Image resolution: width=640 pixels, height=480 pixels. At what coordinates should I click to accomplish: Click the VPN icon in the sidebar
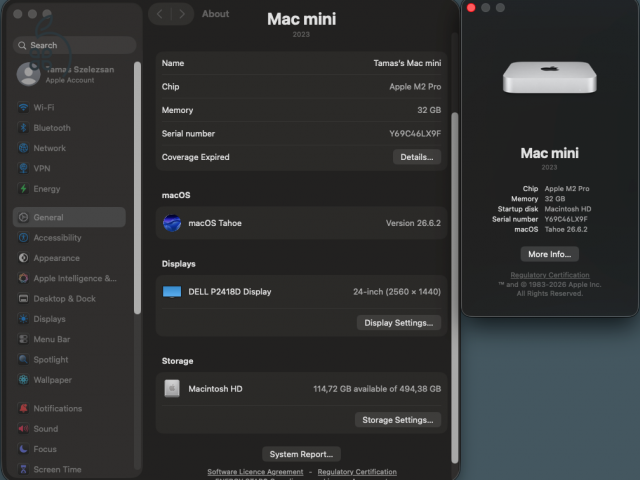point(23,168)
